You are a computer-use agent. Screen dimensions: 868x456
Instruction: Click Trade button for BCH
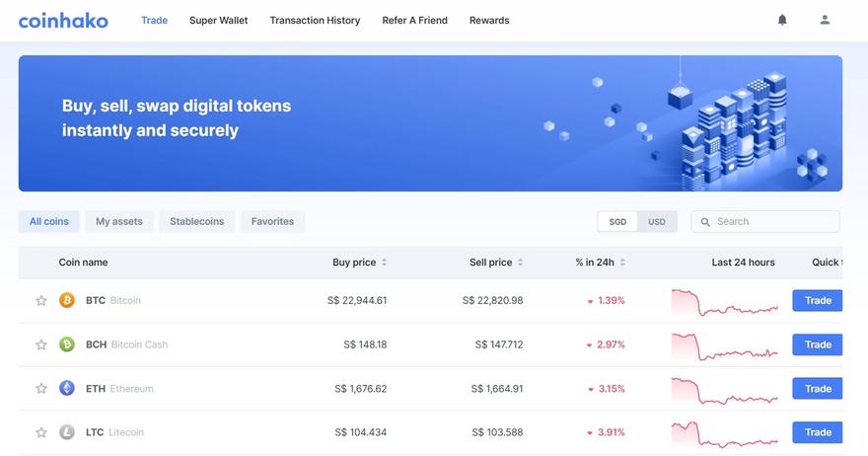pos(818,344)
